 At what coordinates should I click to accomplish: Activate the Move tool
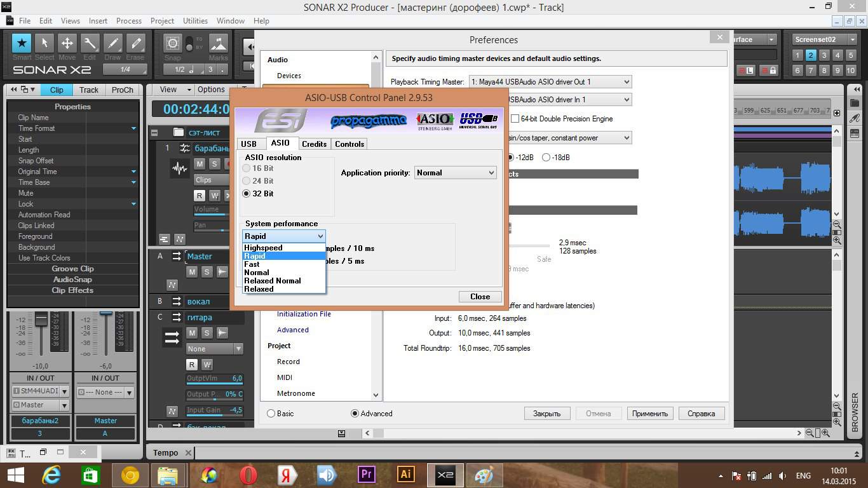(67, 44)
